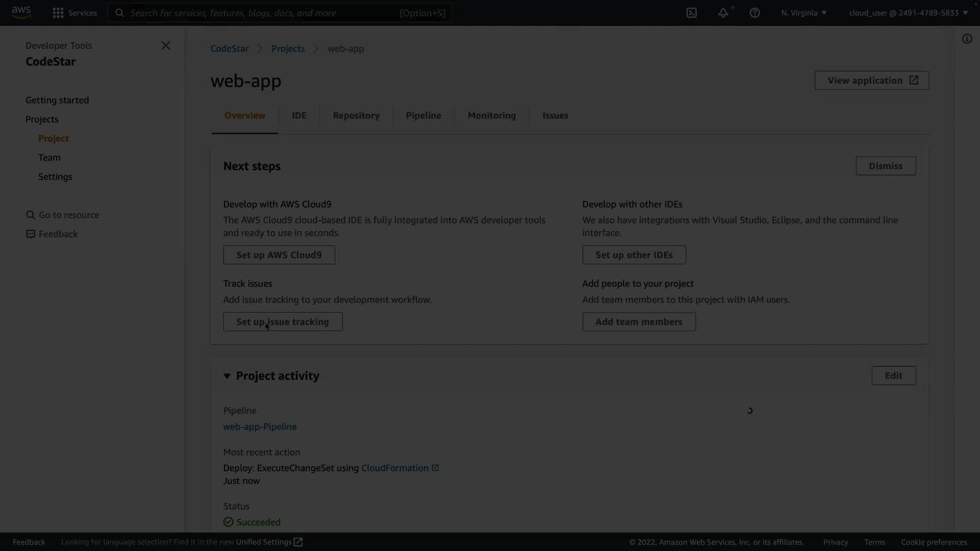This screenshot has width=980, height=551.
Task: Close the Developer Tools sidebar
Action: (x=166, y=45)
